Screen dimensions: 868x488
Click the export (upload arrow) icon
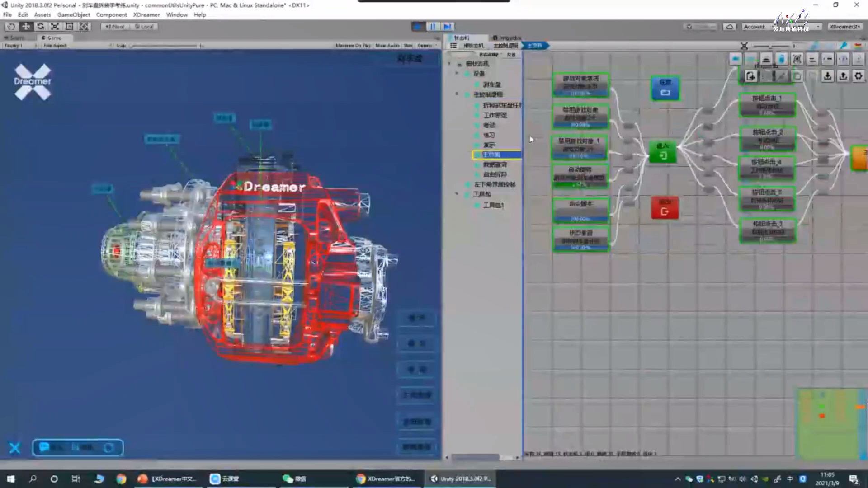[x=843, y=76]
